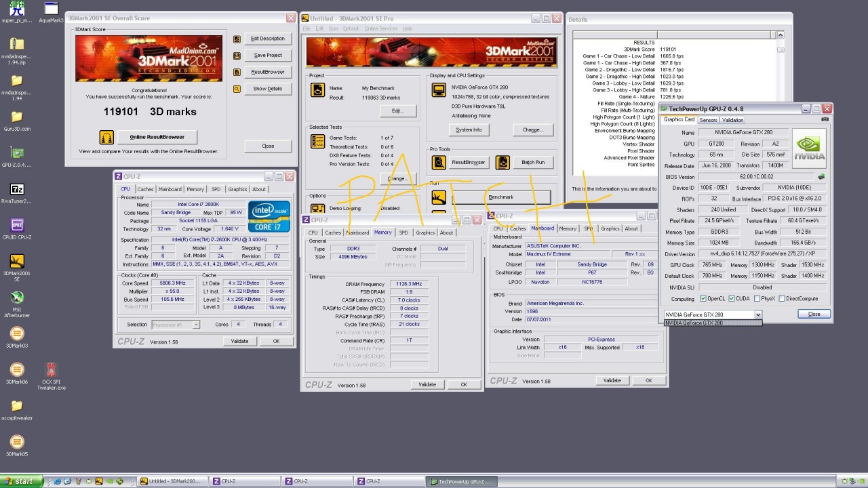Screen dimensions: 868x488
Task: Toggle the DirectCompute checkbox
Action: 782,298
